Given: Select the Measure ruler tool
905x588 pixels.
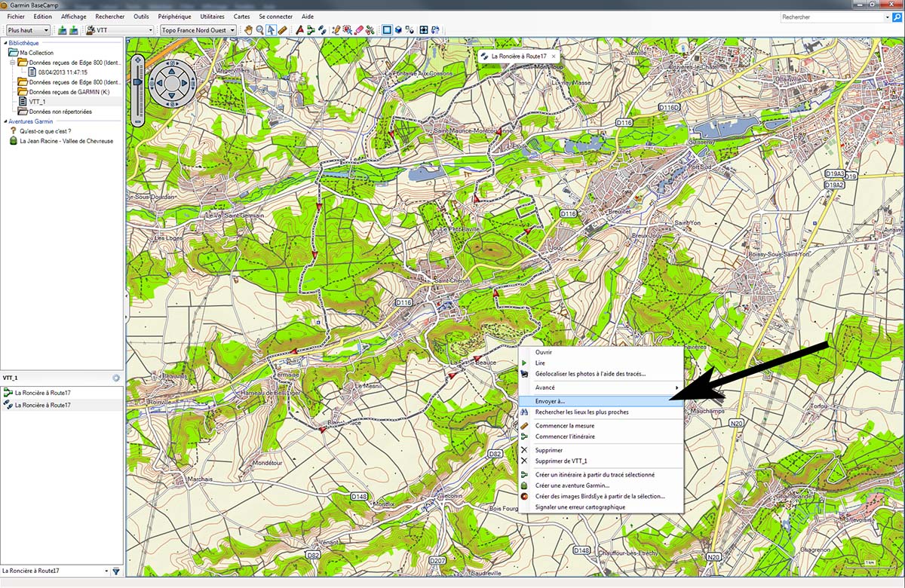Looking at the screenshot, I should click(x=282, y=30).
